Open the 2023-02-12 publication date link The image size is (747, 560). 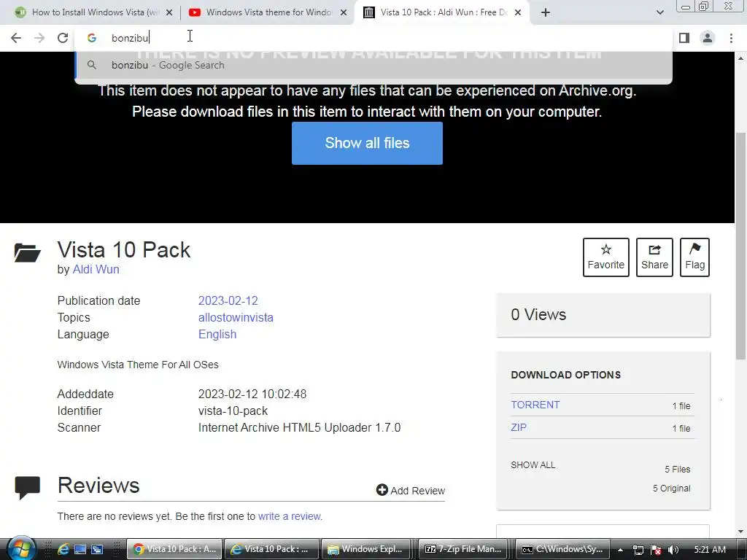[228, 300]
